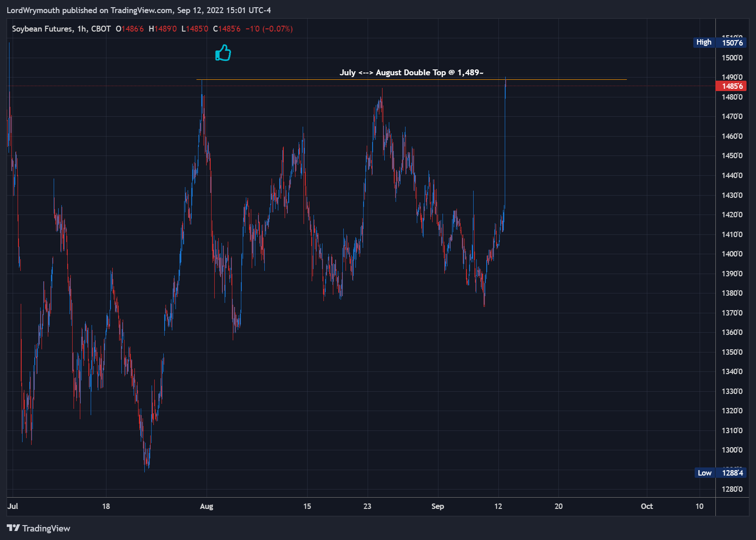The image size is (756, 540).
Task: Click the 1450'0 price level on axis
Action: click(x=732, y=156)
